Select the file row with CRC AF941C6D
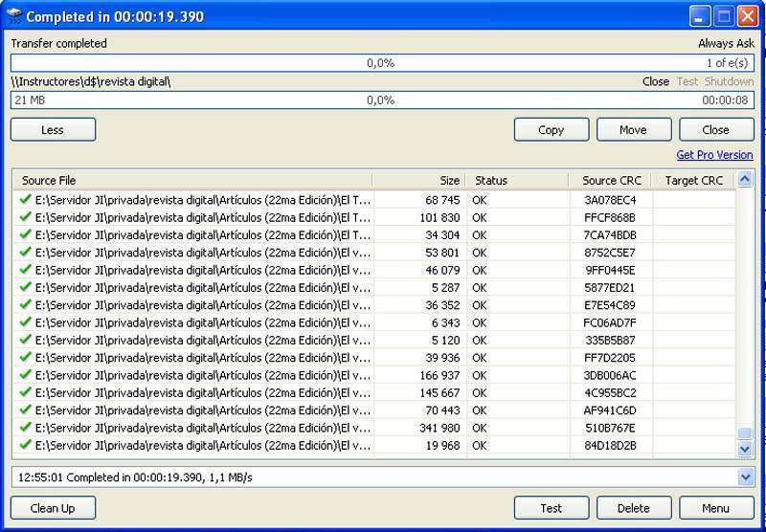 click(x=374, y=410)
